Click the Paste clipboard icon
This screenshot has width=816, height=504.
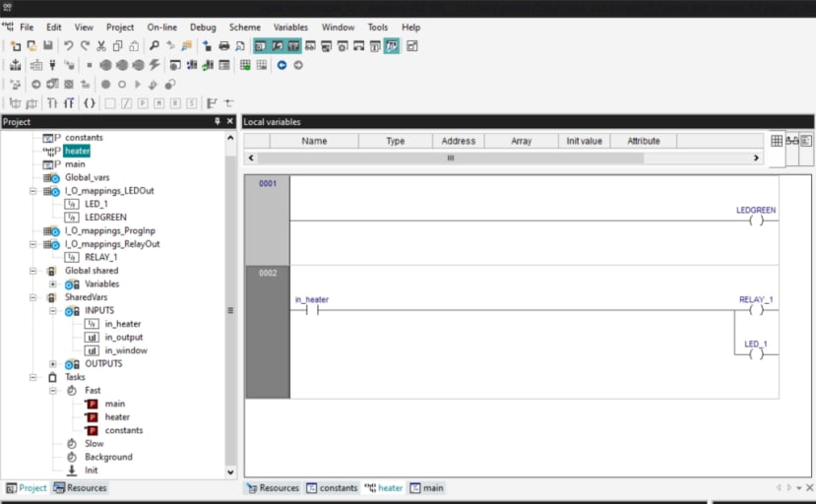[x=134, y=46]
